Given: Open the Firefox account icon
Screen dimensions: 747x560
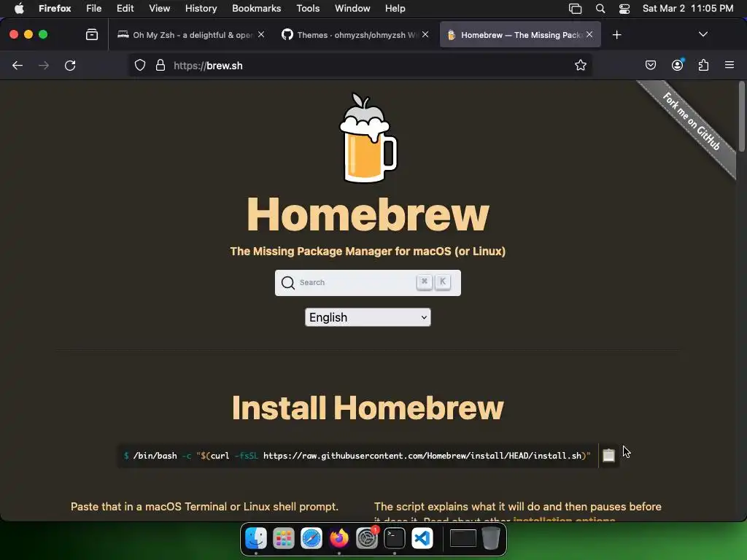Looking at the screenshot, I should point(678,65).
